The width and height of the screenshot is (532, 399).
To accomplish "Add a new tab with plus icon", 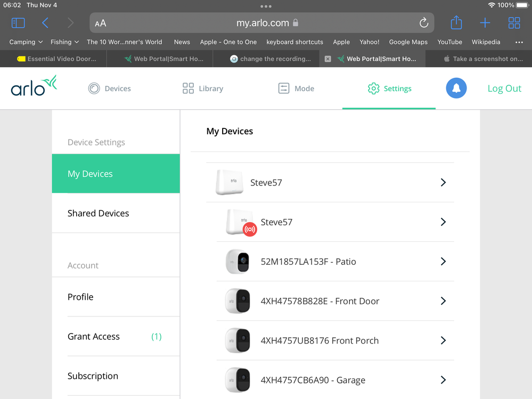I will [x=485, y=23].
